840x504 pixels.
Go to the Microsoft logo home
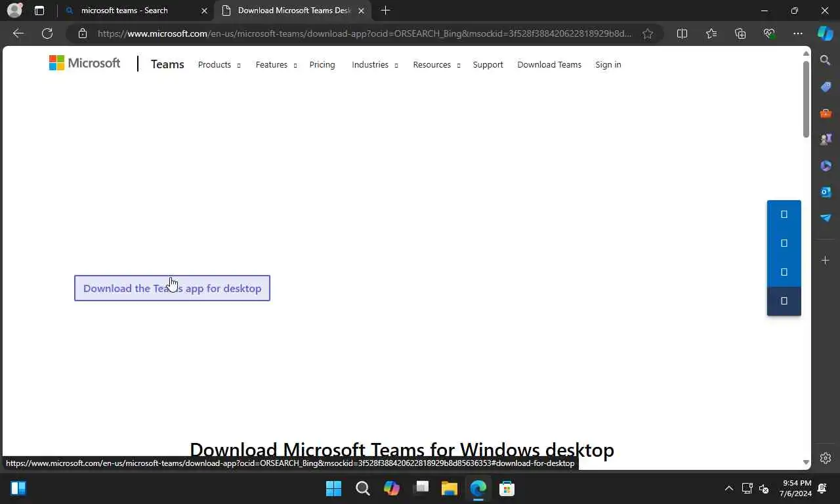(x=85, y=63)
